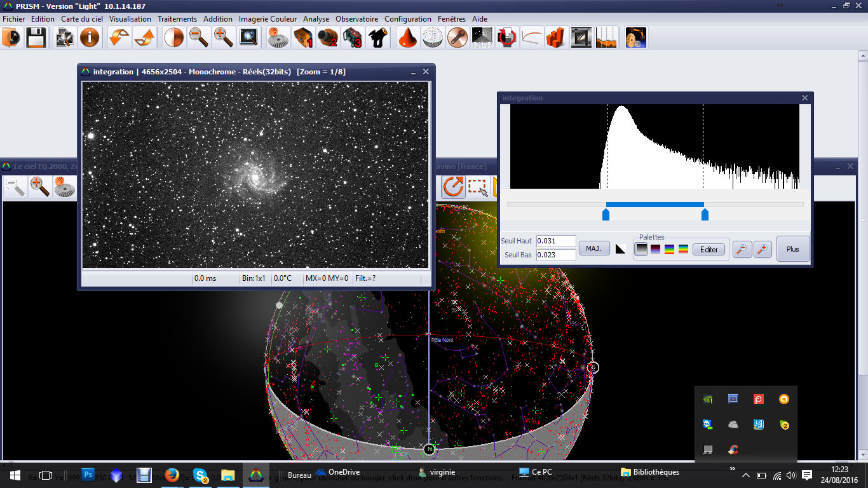Click the Editer palettes button
This screenshot has height=488, width=868.
pos(709,249)
